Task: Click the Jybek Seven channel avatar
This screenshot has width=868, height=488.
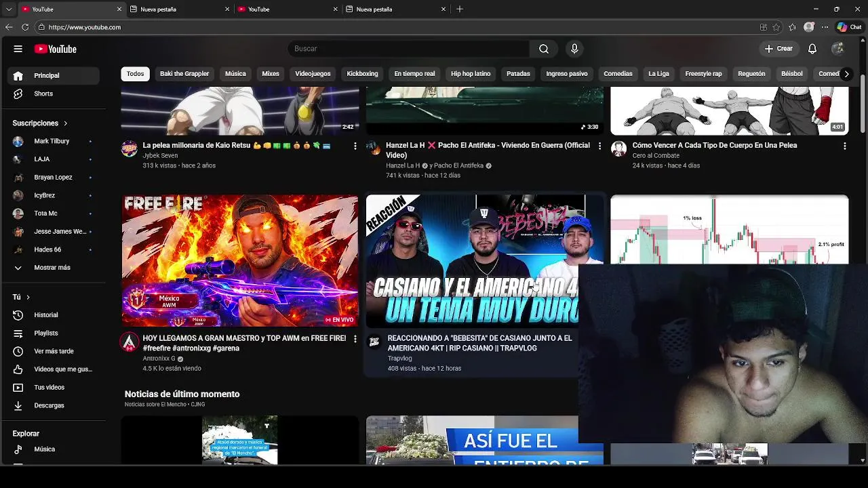Action: (130, 149)
